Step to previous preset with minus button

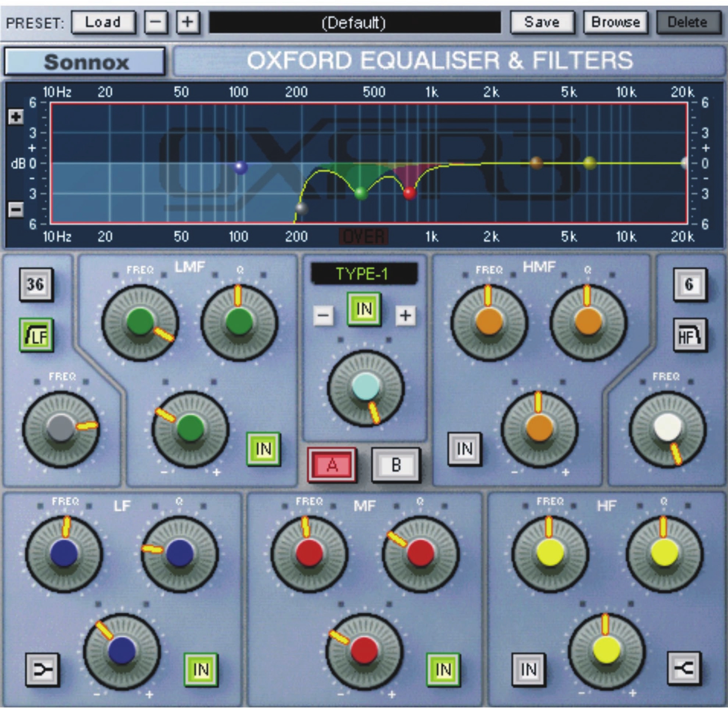point(156,23)
